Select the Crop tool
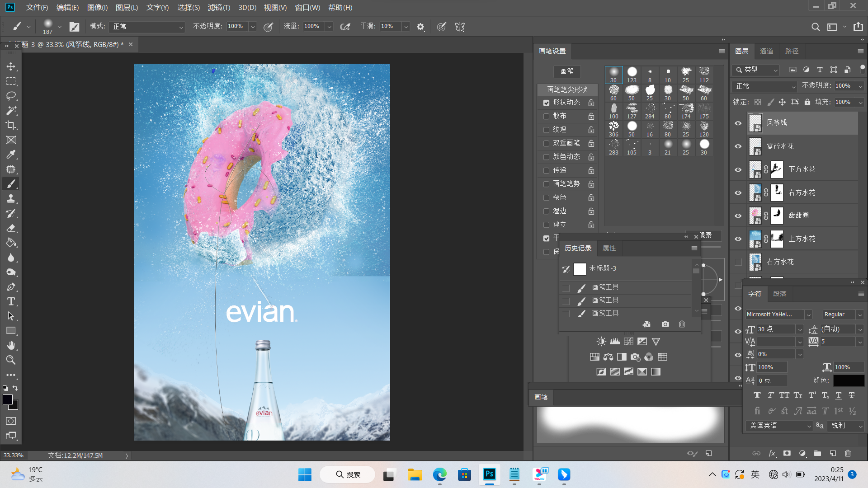Screen dimensions: 868x488 tap(11, 125)
